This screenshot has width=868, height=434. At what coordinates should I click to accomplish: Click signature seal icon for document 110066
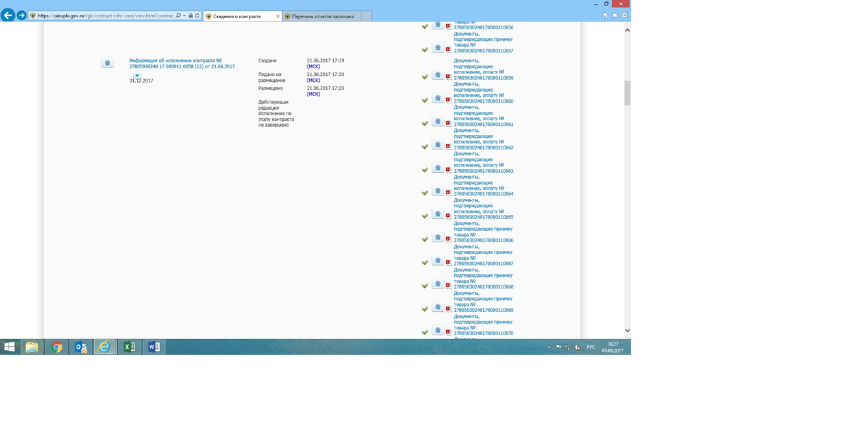438,238
